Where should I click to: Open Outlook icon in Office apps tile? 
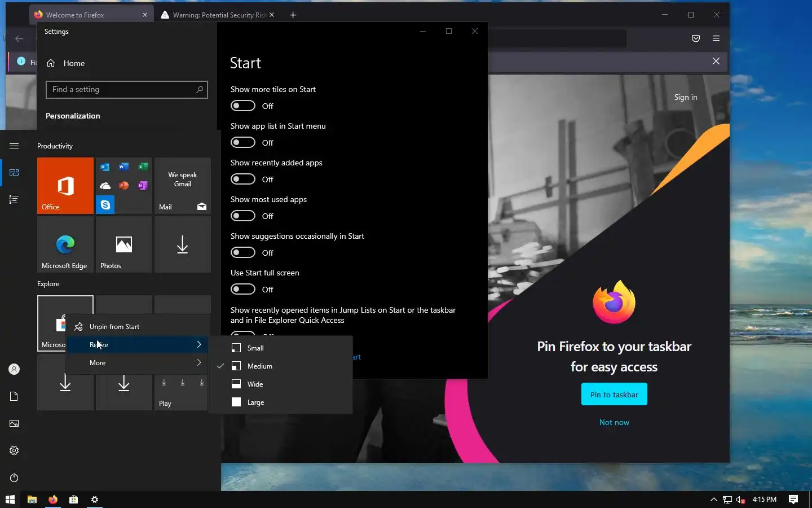tap(105, 167)
